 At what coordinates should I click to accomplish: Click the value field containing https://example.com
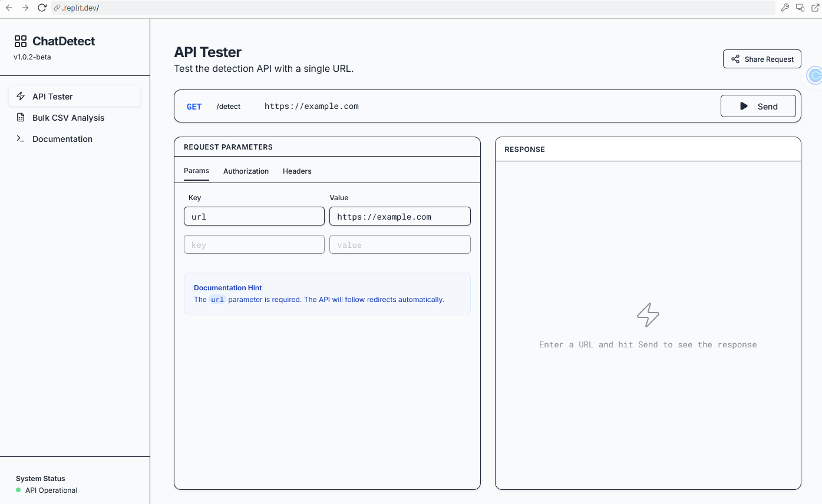coord(400,216)
